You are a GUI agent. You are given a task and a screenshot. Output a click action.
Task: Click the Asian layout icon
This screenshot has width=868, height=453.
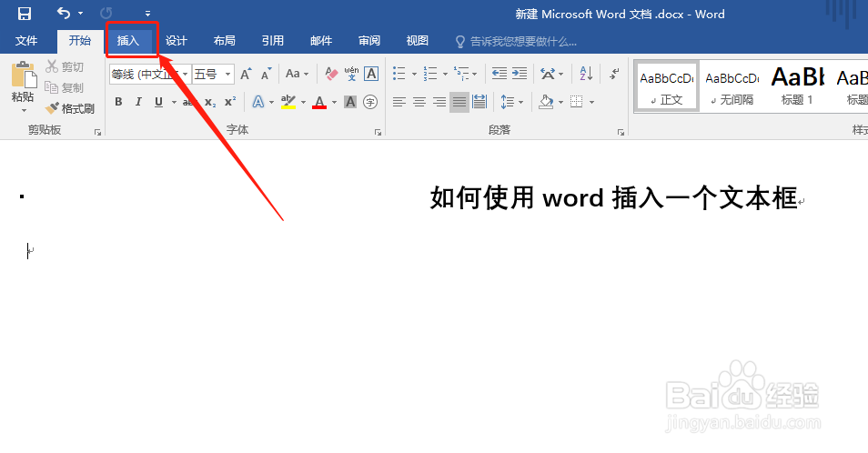(548, 74)
